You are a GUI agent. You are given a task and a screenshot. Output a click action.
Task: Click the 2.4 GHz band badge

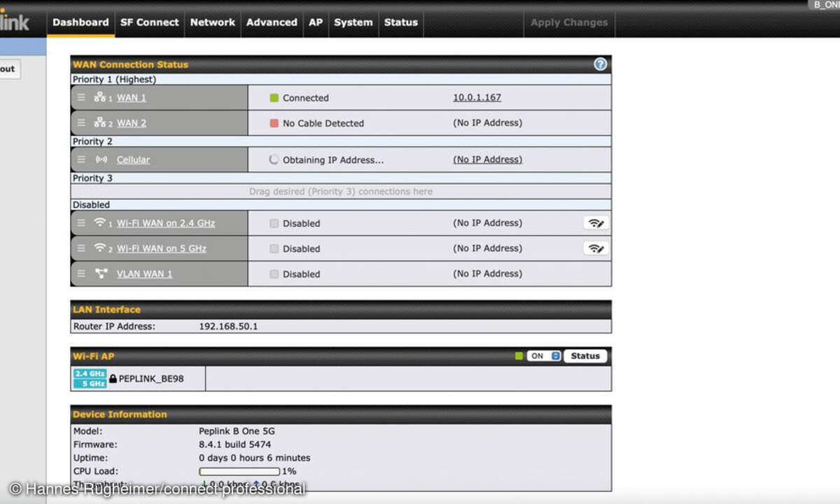click(x=90, y=374)
